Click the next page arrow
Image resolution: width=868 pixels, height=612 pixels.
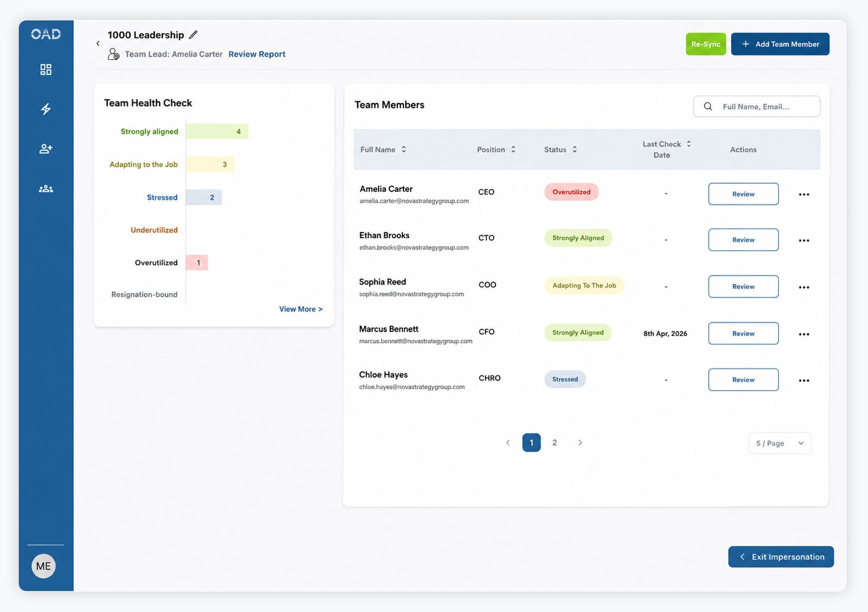580,442
